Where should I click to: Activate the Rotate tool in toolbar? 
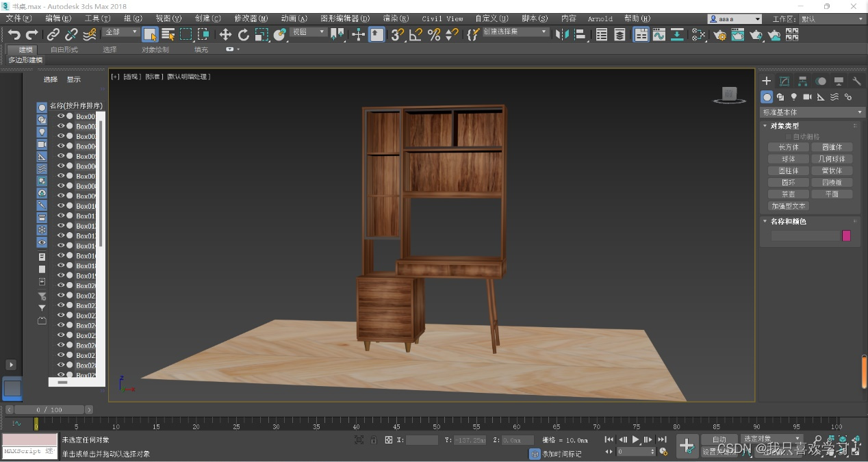click(x=244, y=34)
